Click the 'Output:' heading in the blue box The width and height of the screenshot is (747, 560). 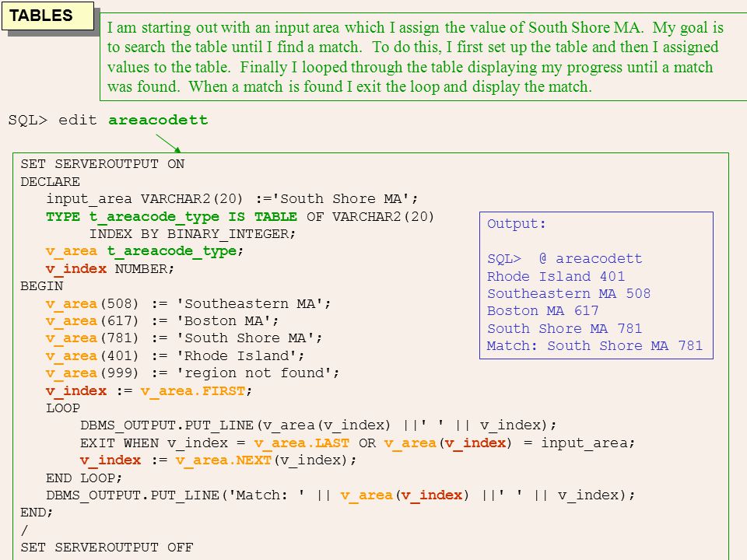pyautogui.click(x=517, y=224)
